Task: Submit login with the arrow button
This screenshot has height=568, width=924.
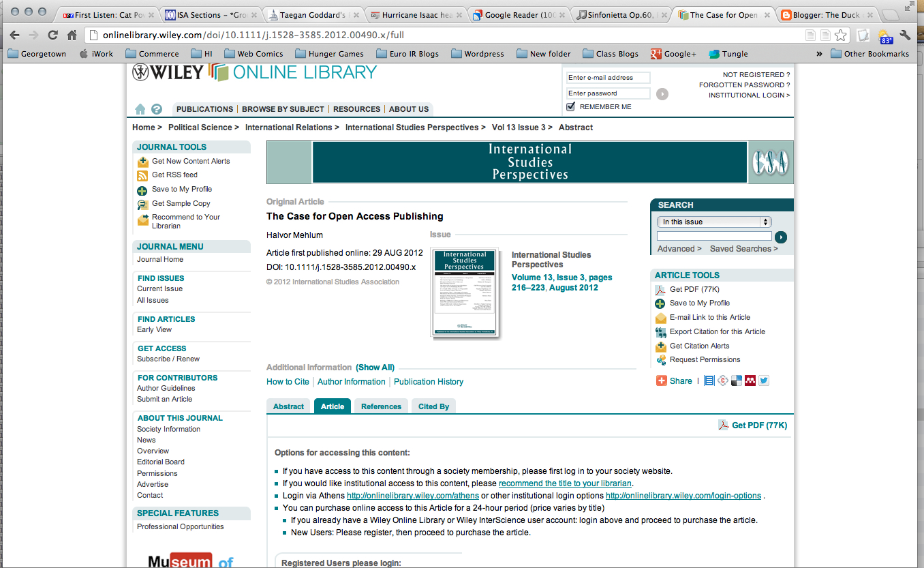Action: [662, 94]
